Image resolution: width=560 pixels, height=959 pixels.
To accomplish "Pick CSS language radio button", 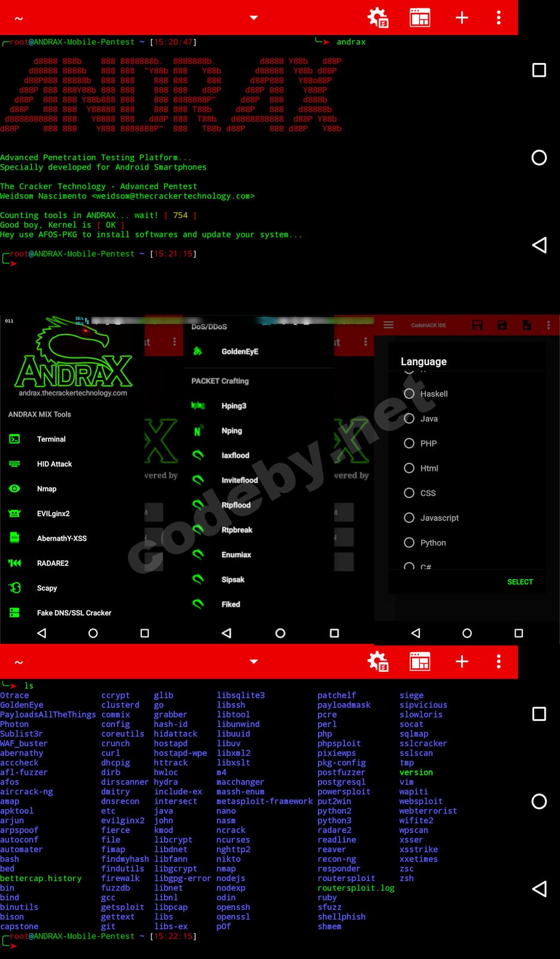I will [409, 493].
